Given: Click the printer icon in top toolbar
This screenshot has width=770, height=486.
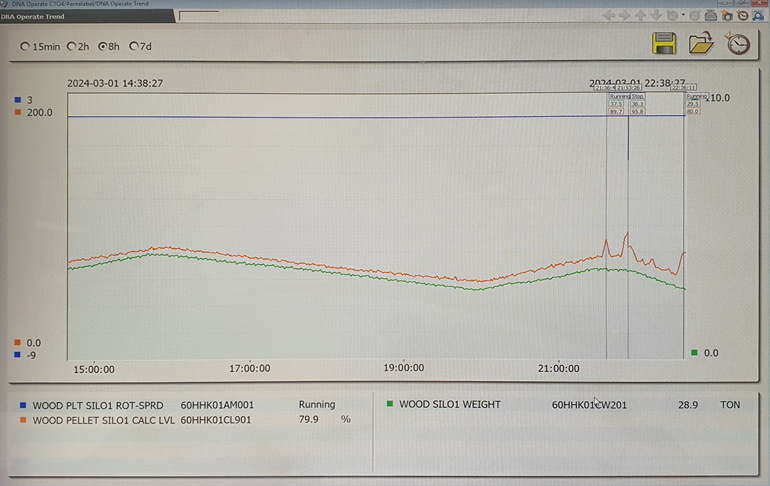Looking at the screenshot, I should 710,16.
